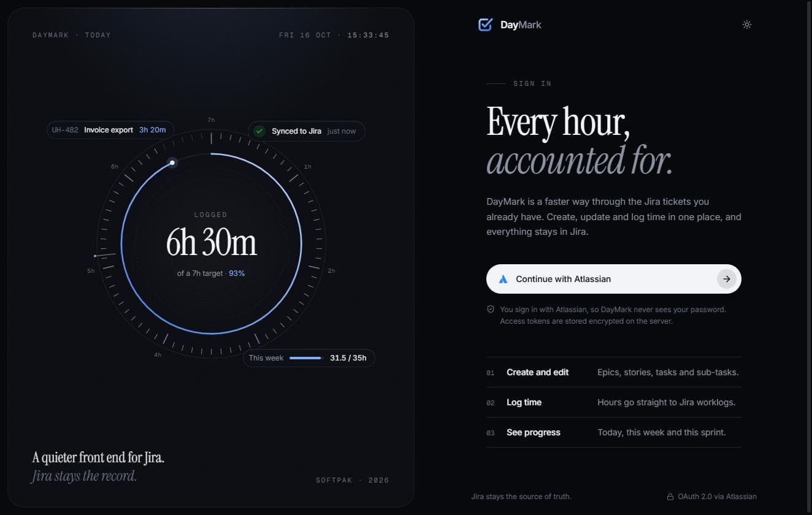Continue with Atlassian sign-in
Viewport: 812px width, 515px height.
click(614, 279)
